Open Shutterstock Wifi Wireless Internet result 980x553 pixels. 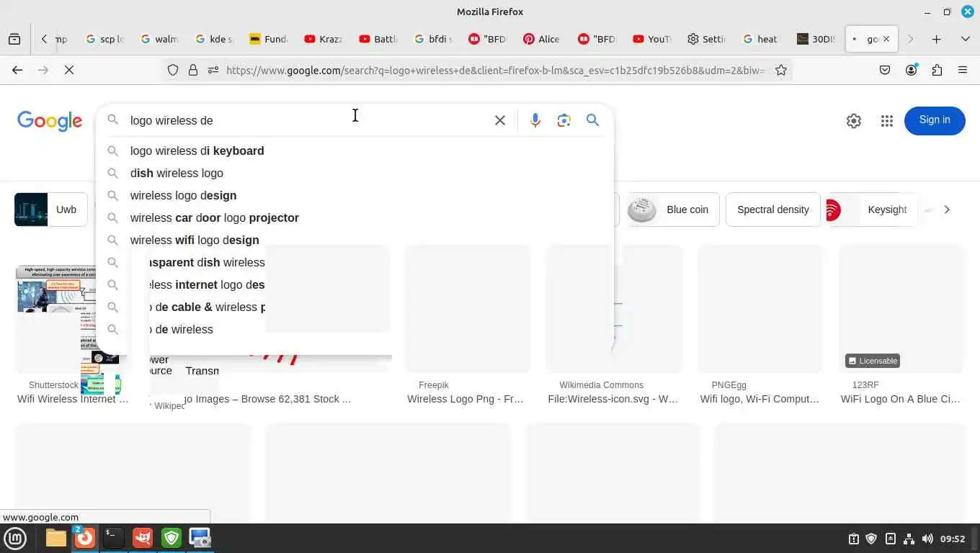(x=73, y=399)
